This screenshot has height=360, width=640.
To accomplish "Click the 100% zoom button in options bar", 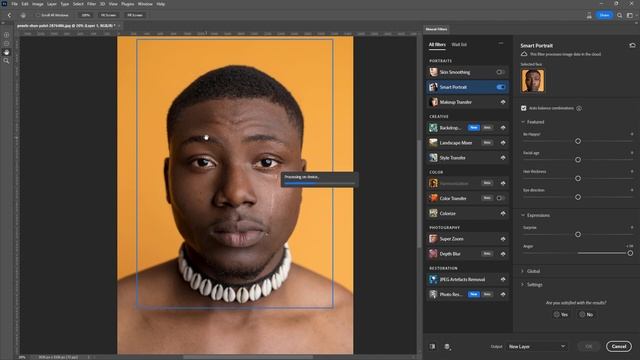I will [x=86, y=15].
